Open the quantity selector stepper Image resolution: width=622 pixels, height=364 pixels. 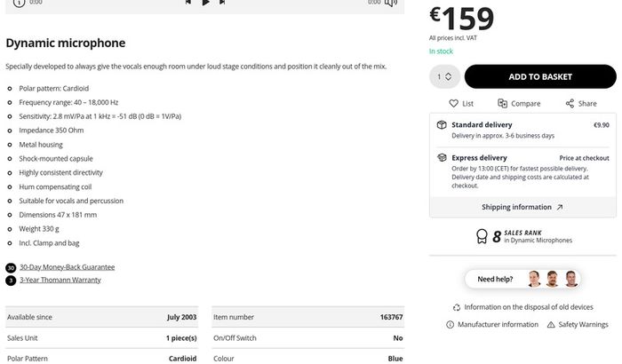pyautogui.click(x=444, y=76)
